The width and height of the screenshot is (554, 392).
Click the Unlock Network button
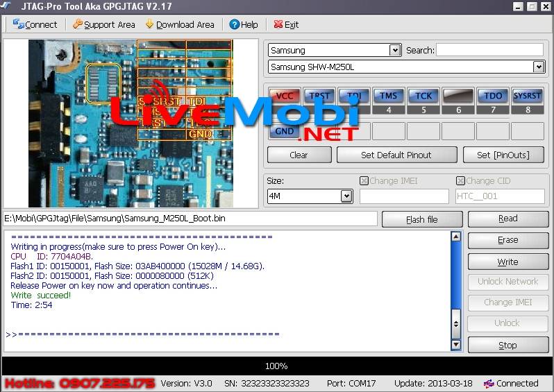coord(508,282)
